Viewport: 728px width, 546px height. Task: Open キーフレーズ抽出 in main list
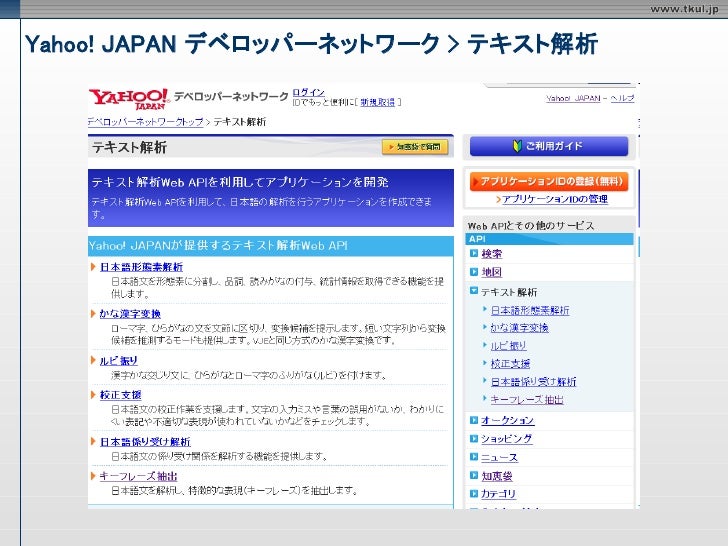[138, 476]
